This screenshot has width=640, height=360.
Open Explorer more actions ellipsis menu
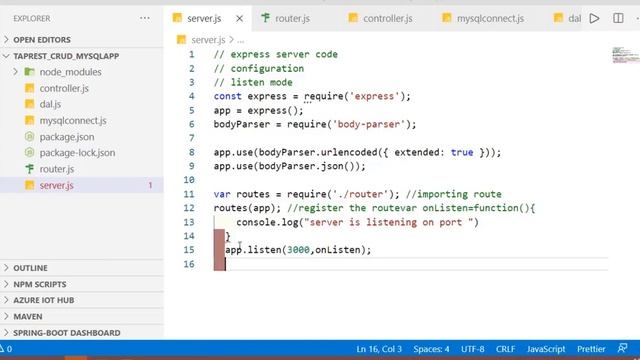coord(144,18)
